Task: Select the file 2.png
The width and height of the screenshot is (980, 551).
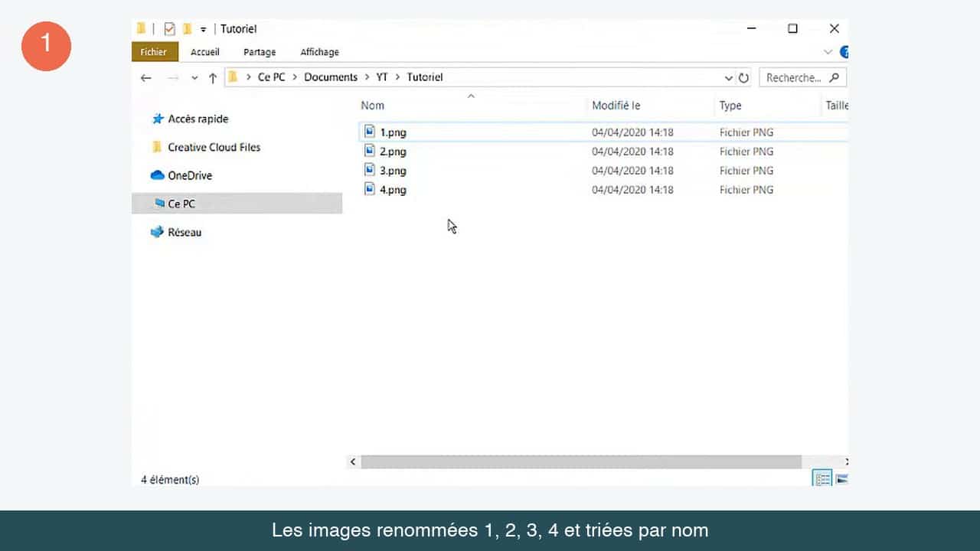Action: [393, 152]
